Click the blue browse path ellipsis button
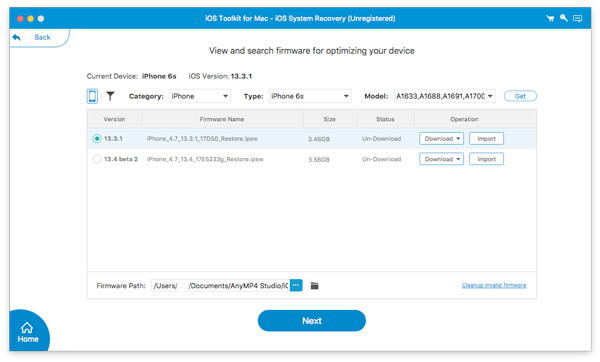The width and height of the screenshot is (600, 362). point(296,285)
